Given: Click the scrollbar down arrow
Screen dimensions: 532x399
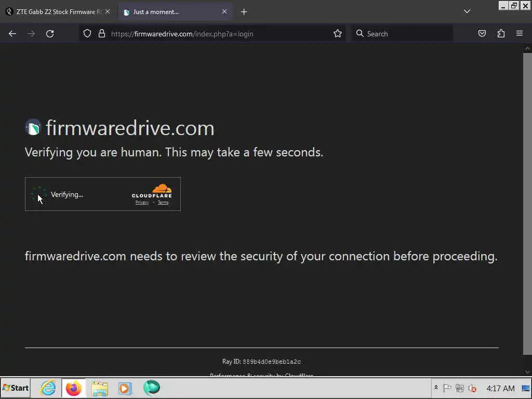Looking at the screenshot, I should click(x=527, y=372).
